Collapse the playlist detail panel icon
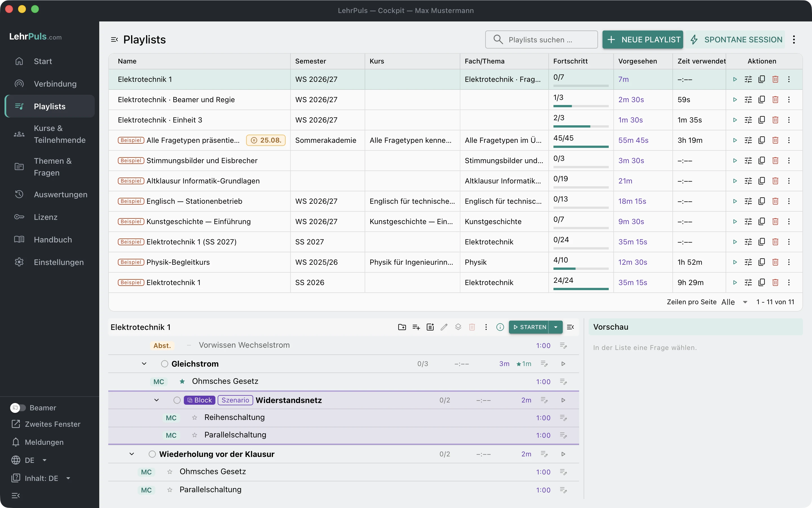 pyautogui.click(x=570, y=327)
